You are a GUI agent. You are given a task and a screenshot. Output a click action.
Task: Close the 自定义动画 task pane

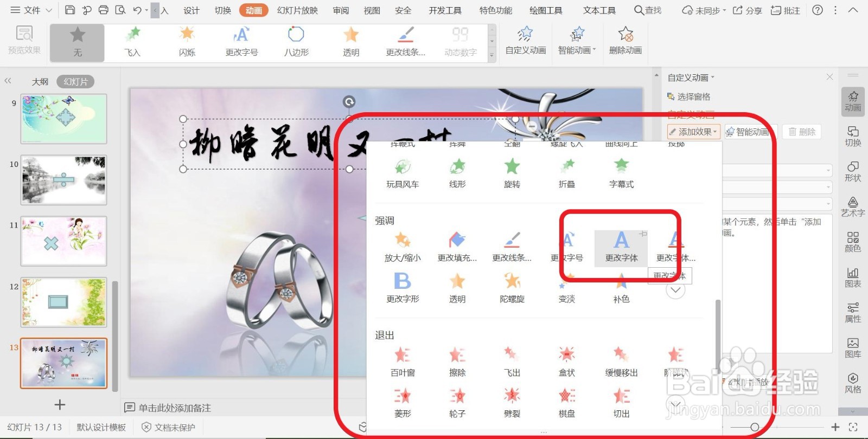coord(829,77)
